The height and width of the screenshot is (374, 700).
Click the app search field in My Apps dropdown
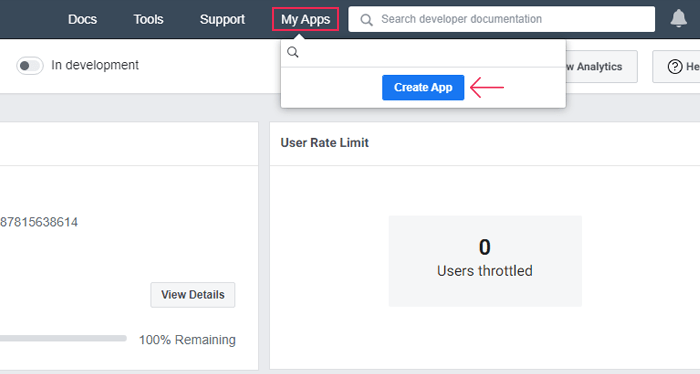click(423, 53)
